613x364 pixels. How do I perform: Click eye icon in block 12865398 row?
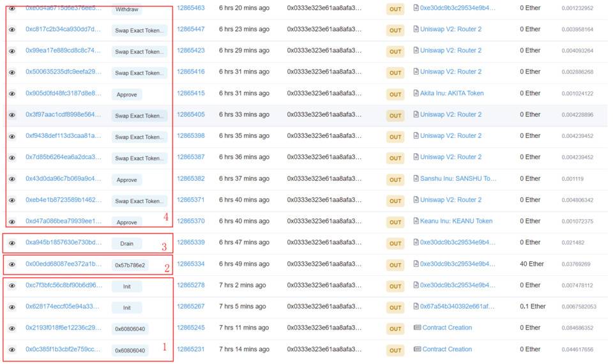click(12, 137)
